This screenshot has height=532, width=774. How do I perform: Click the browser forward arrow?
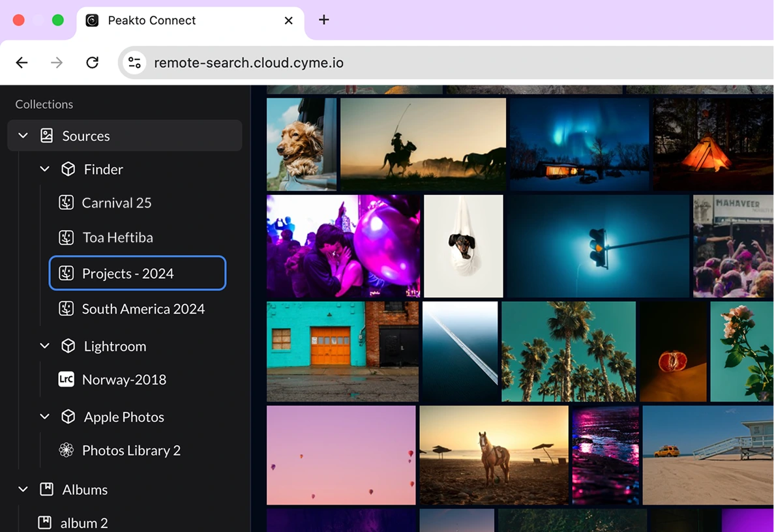pyautogui.click(x=57, y=63)
